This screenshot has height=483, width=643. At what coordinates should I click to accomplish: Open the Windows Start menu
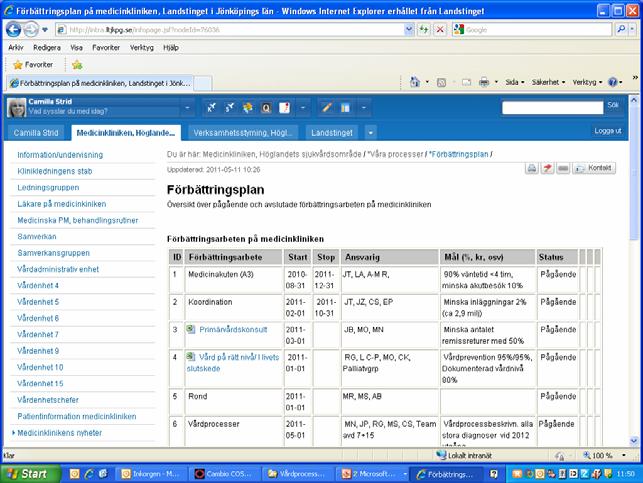(30, 474)
